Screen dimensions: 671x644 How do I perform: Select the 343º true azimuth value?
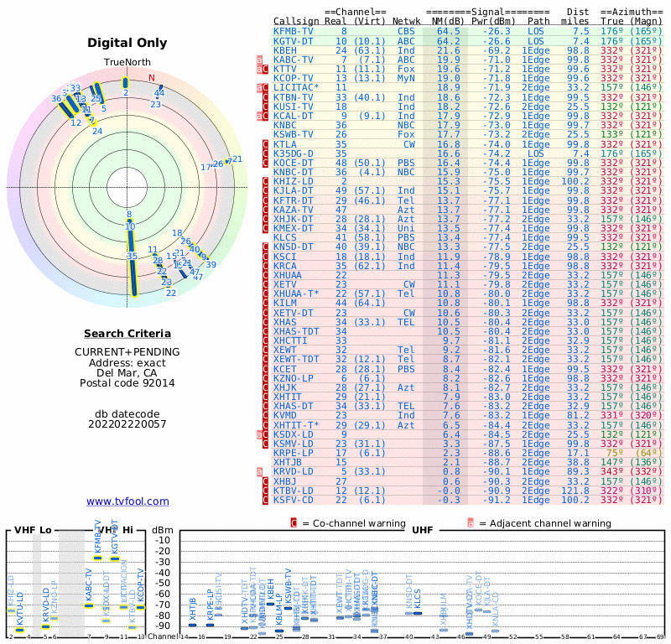coord(612,471)
